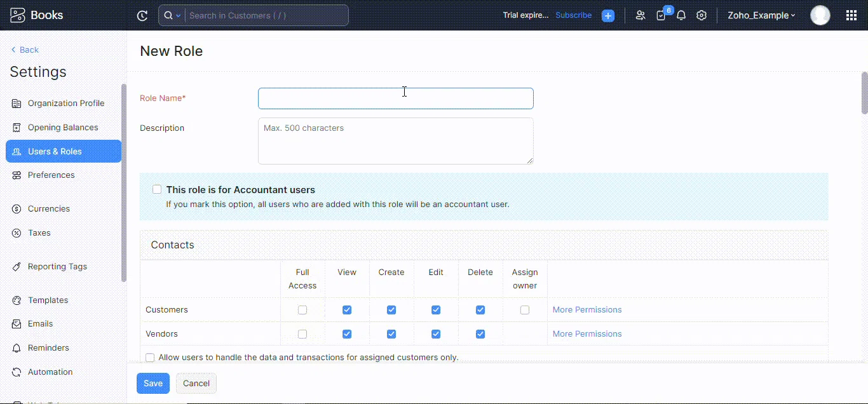Click the Subscribe link
The width and height of the screenshot is (868, 404).
[573, 15]
